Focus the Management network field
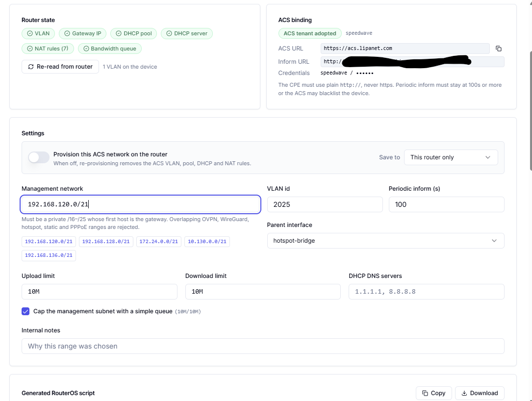Viewport: 532px width, 401px height. click(x=140, y=204)
